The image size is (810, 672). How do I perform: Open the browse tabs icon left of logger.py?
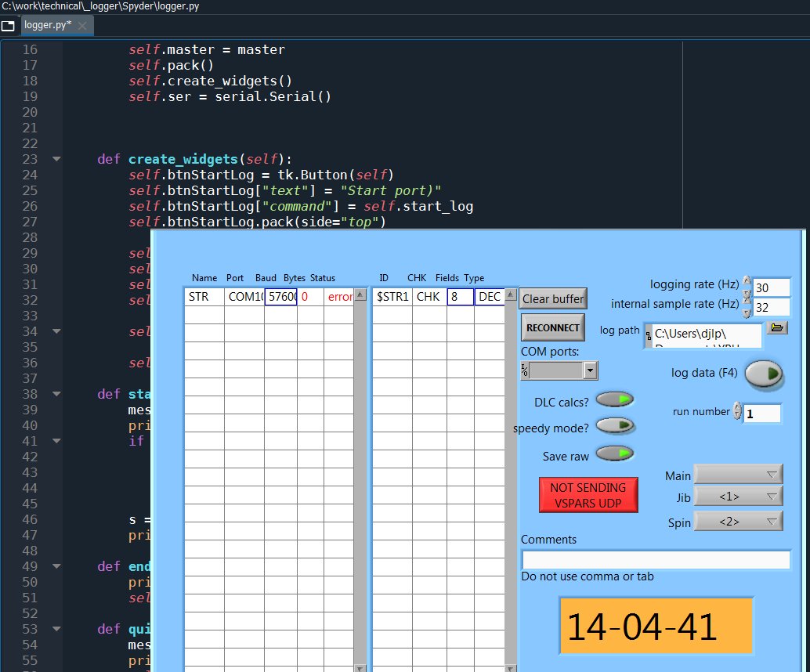(8, 25)
